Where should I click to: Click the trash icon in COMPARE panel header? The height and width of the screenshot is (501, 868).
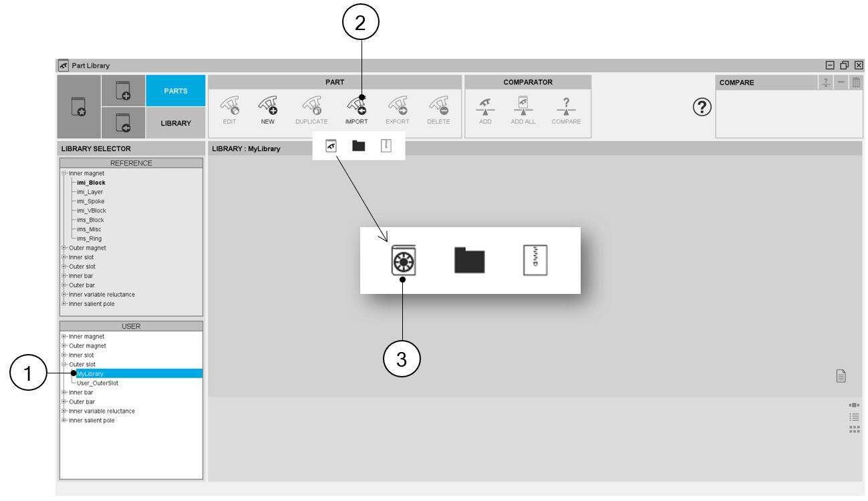pos(856,82)
